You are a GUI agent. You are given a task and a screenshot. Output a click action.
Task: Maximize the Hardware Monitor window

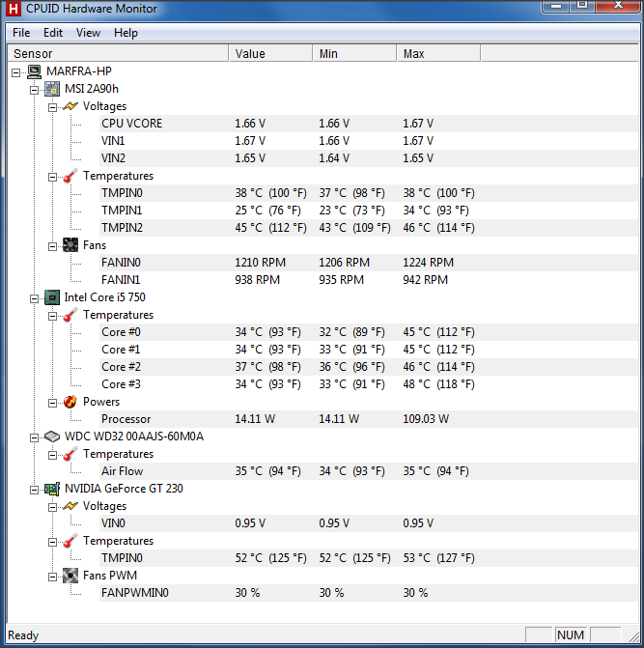(x=582, y=6)
